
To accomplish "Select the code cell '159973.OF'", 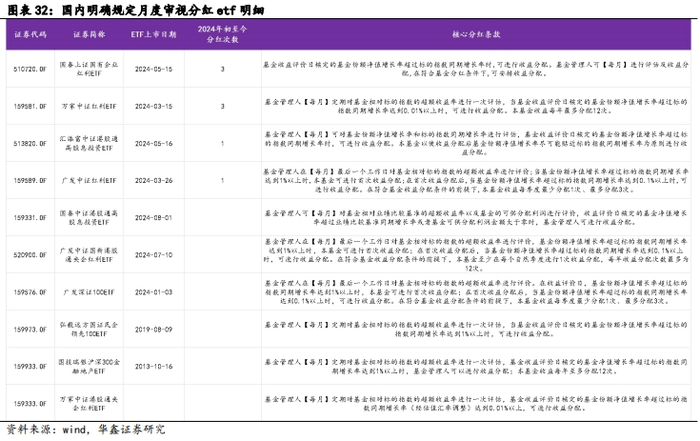I will (30, 329).
